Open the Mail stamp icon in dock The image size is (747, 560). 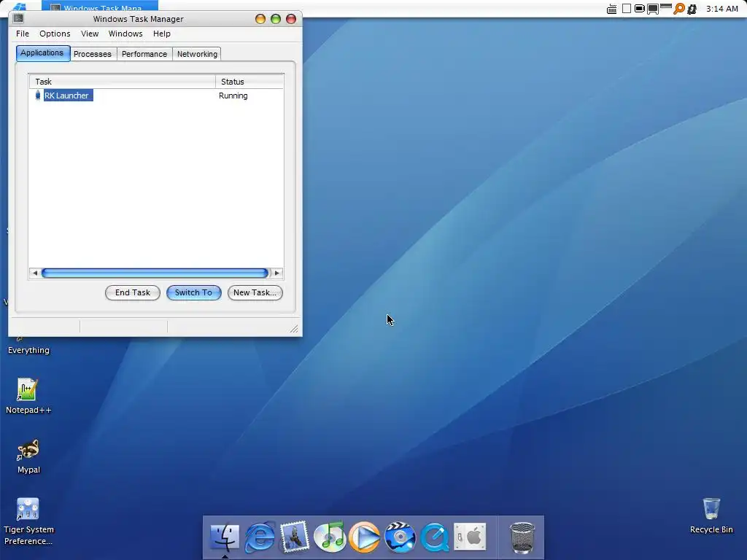tap(295, 537)
